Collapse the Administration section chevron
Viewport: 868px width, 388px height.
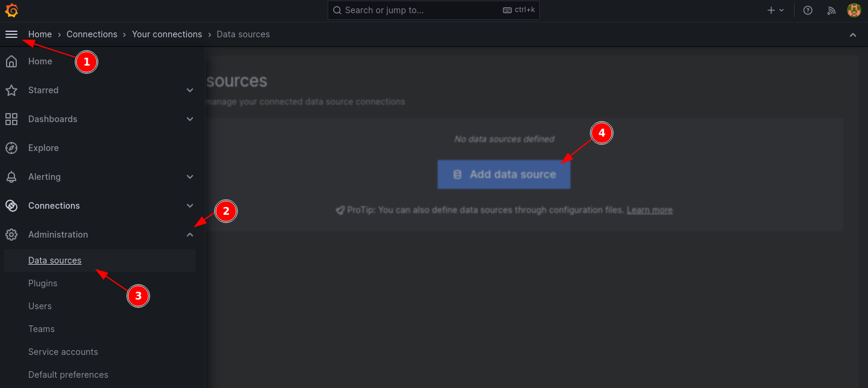[190, 235]
